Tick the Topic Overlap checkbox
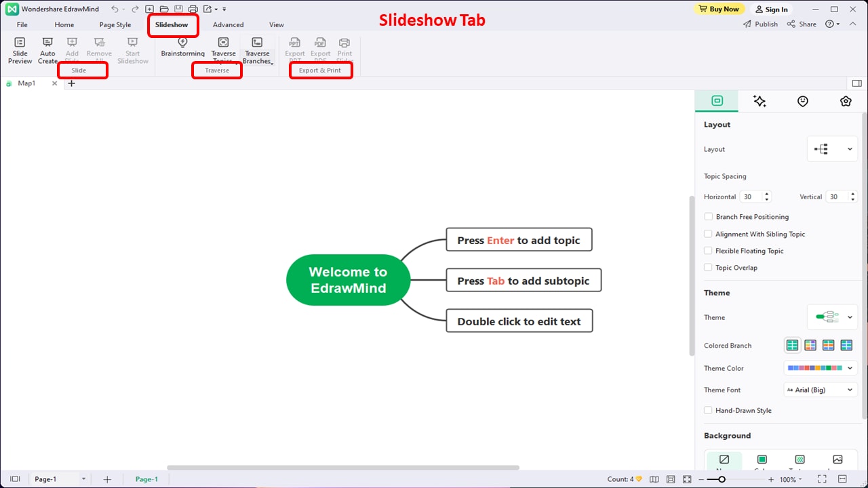 [x=709, y=268]
